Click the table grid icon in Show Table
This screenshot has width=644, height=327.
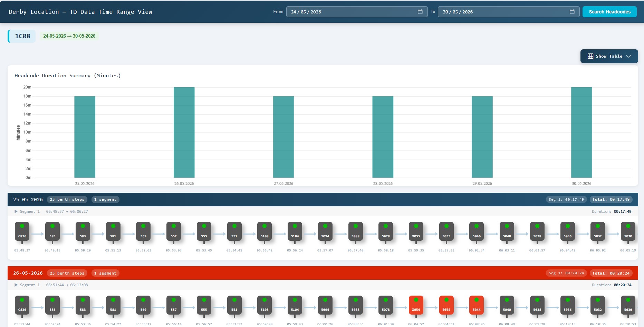[590, 56]
